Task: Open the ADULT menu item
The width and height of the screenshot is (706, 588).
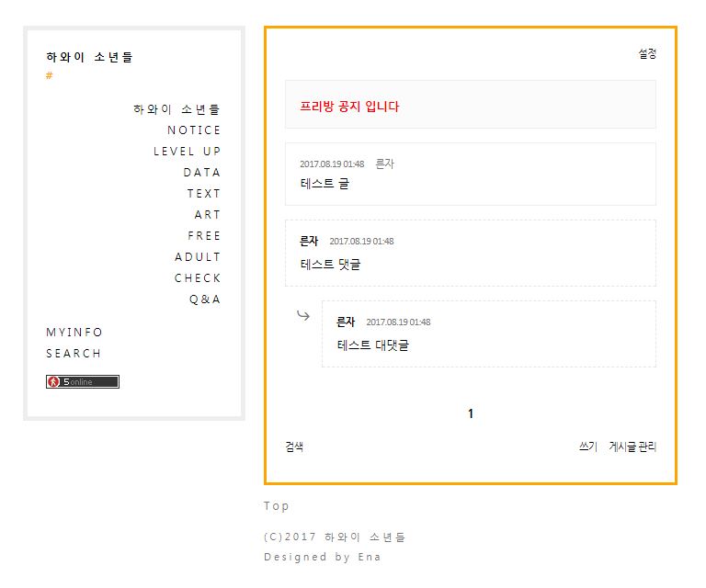Action: (x=198, y=257)
